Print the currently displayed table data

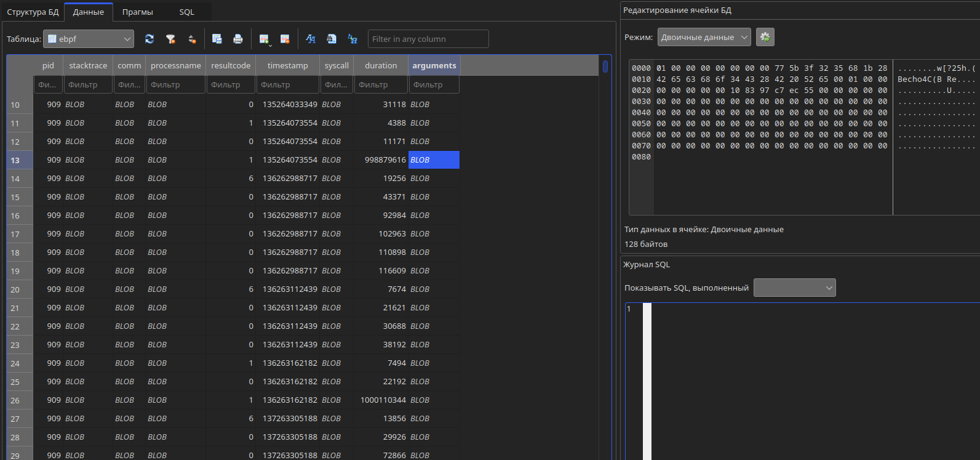(238, 39)
